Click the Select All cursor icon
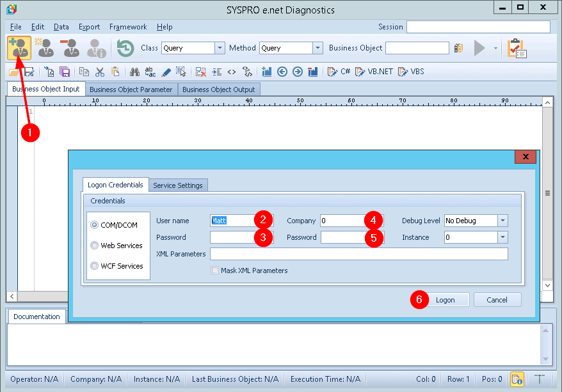 point(181,72)
